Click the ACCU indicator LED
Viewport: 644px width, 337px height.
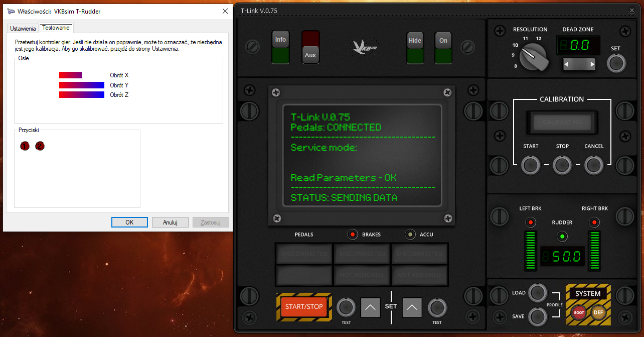click(x=411, y=235)
